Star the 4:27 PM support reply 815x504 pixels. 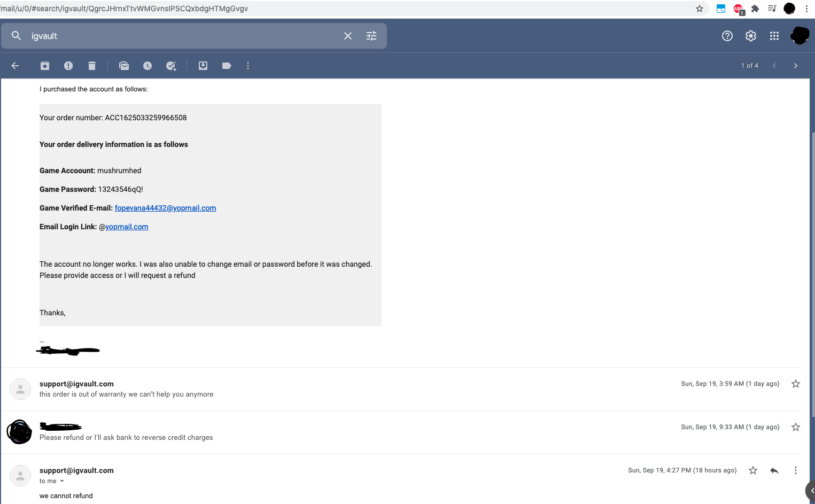tap(753, 470)
